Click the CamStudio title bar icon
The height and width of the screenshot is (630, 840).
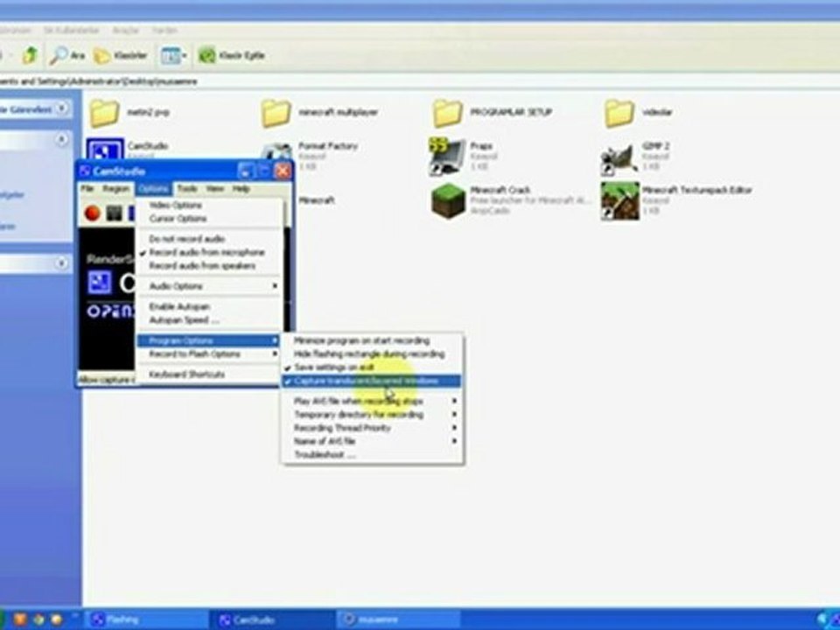(84, 171)
